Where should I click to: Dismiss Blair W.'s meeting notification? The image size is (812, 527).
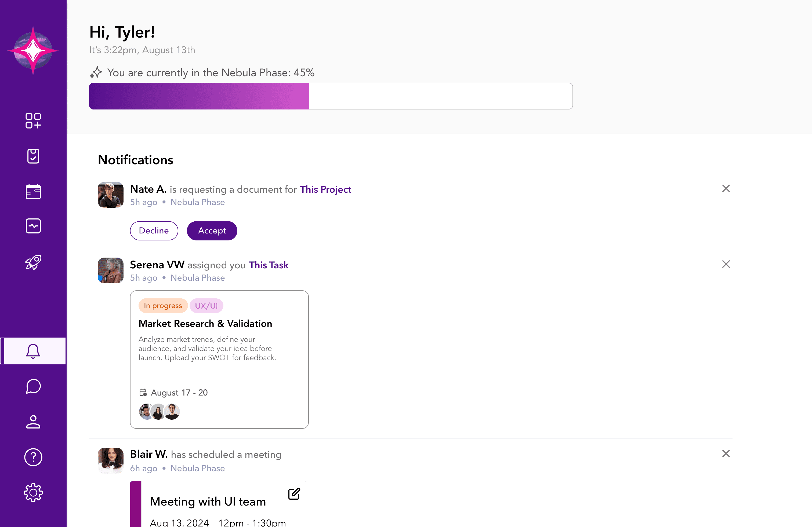pyautogui.click(x=726, y=453)
